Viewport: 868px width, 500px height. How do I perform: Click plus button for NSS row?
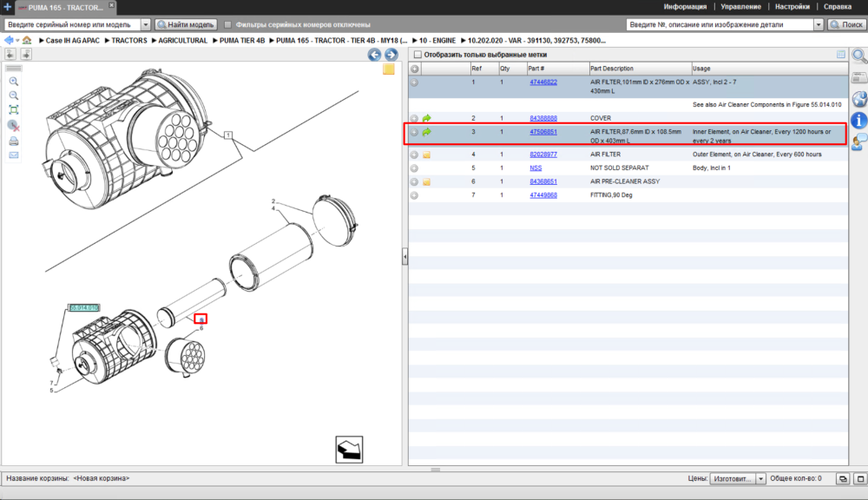coord(414,168)
